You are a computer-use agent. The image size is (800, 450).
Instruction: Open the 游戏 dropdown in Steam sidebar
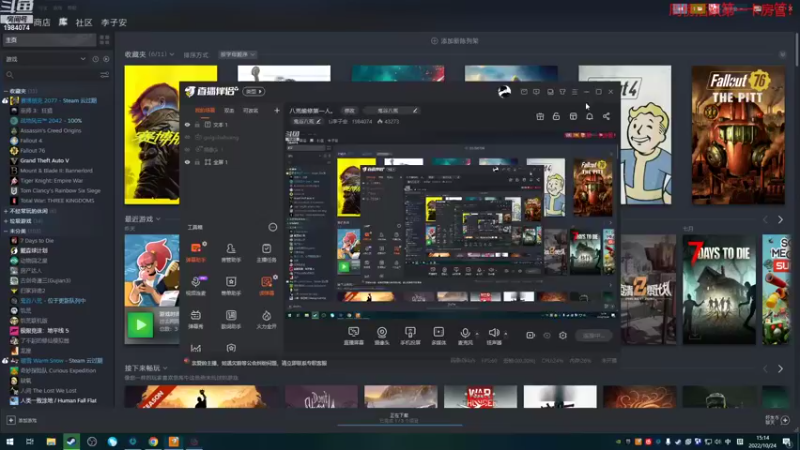[46, 59]
